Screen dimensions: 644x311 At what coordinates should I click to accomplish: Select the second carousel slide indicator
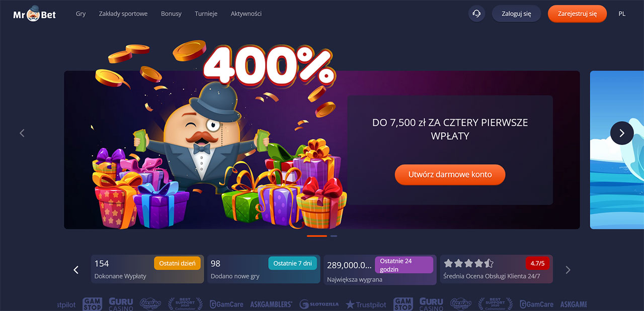334,236
